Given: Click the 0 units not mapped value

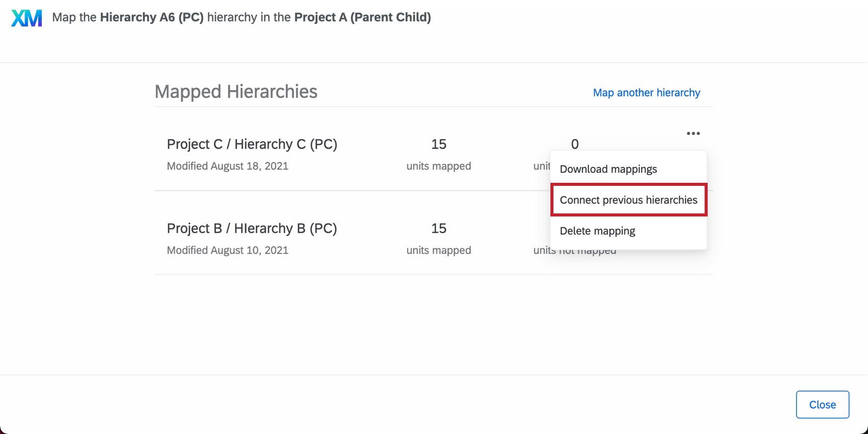Looking at the screenshot, I should (574, 144).
